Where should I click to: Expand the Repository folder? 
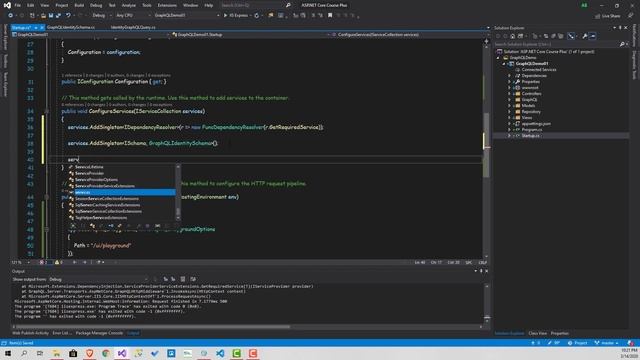click(x=509, y=112)
